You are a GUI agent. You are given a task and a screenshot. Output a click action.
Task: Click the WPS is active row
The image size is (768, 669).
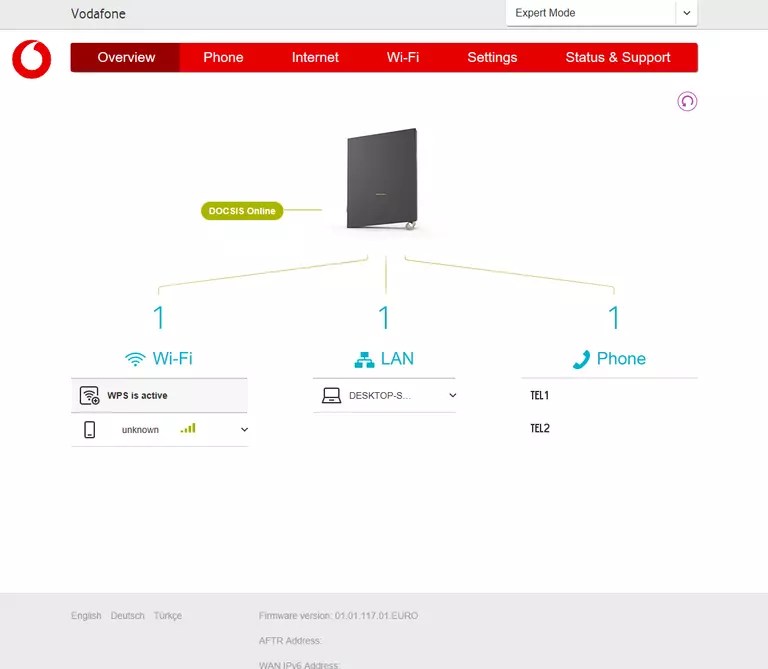click(x=159, y=395)
